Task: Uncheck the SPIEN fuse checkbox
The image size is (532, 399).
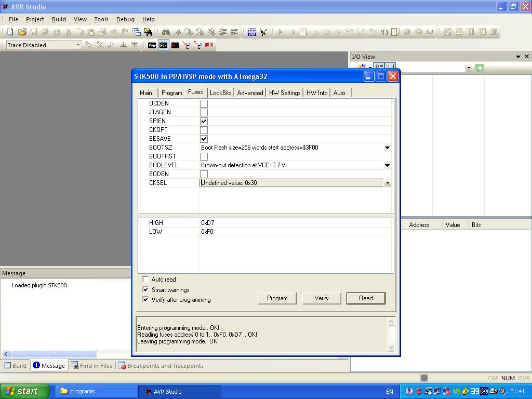Action: tap(204, 121)
